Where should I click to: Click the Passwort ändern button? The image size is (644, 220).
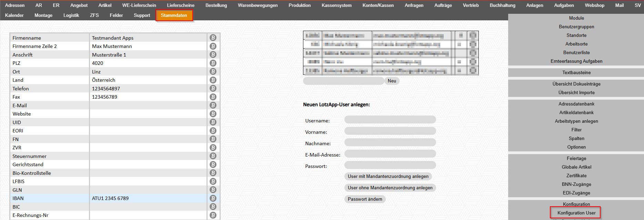365,199
